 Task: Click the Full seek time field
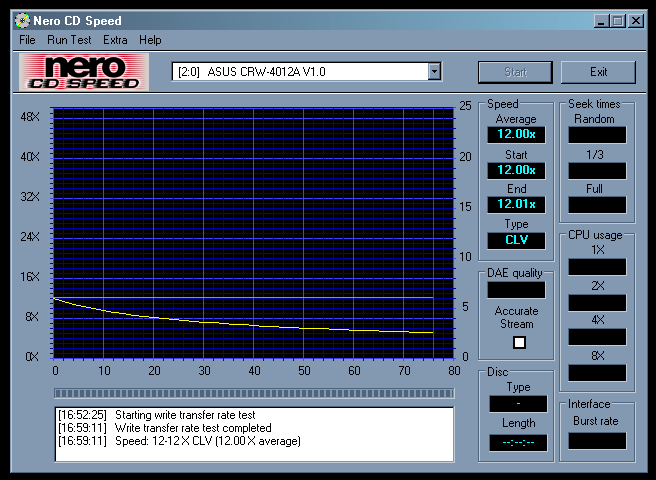click(x=597, y=205)
